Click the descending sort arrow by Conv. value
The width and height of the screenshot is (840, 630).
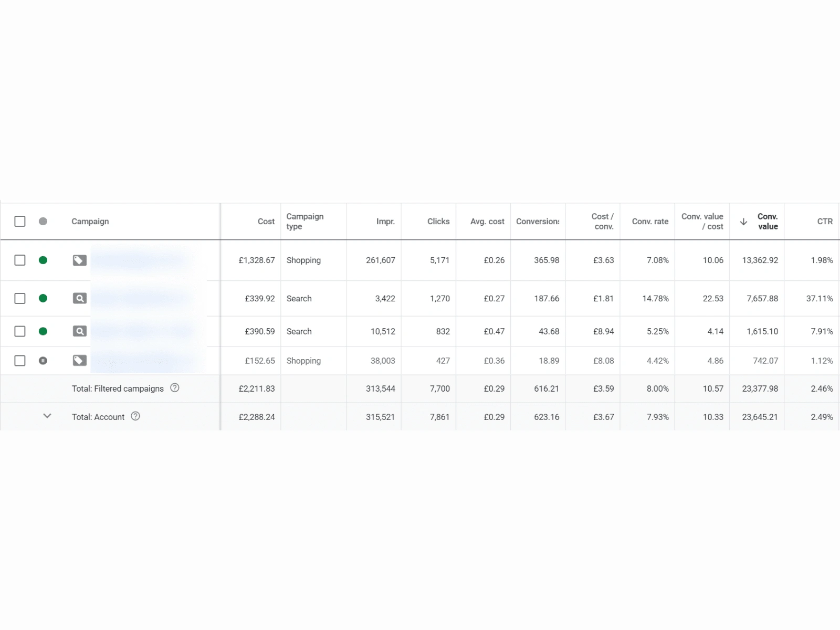pyautogui.click(x=743, y=222)
